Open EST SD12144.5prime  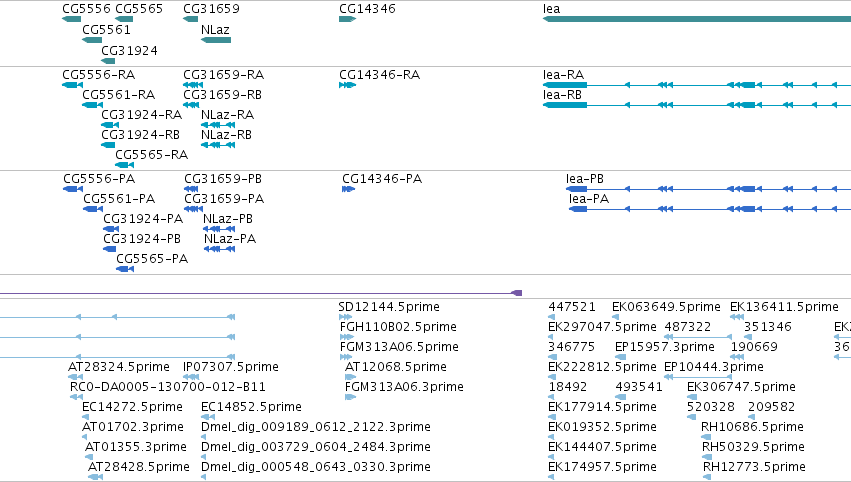(x=389, y=307)
